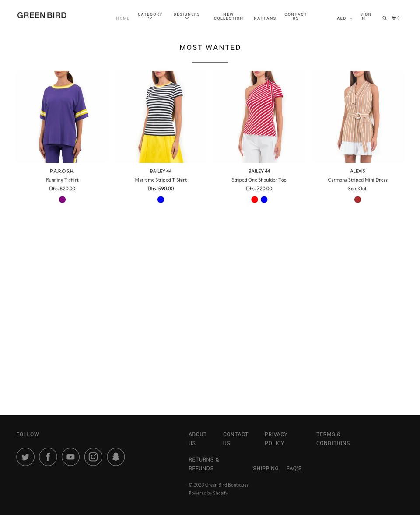Click the Most Wanted heading
This screenshot has height=515, width=420.
(x=210, y=47)
